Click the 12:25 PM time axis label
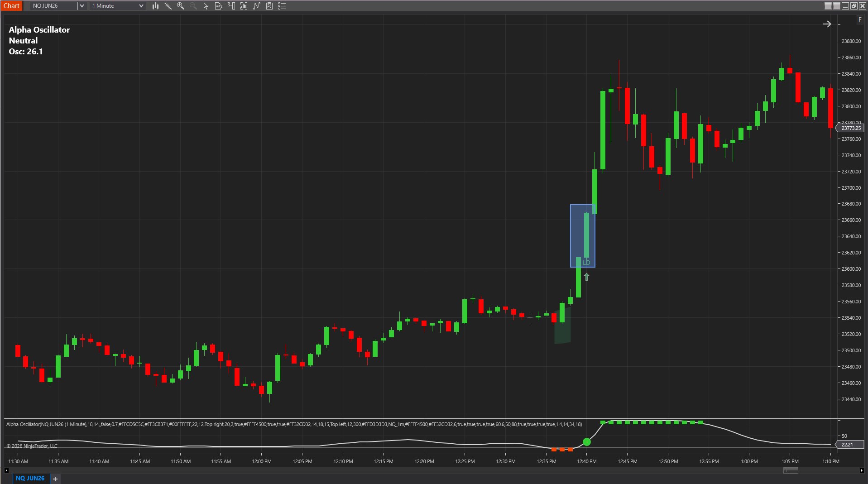Image resolution: width=868 pixels, height=484 pixels. pos(465,461)
